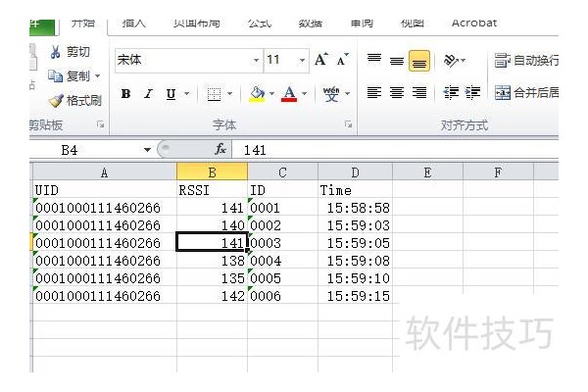Select bottom vertical alignment
Screen dimensions: 588x392
click(419, 61)
